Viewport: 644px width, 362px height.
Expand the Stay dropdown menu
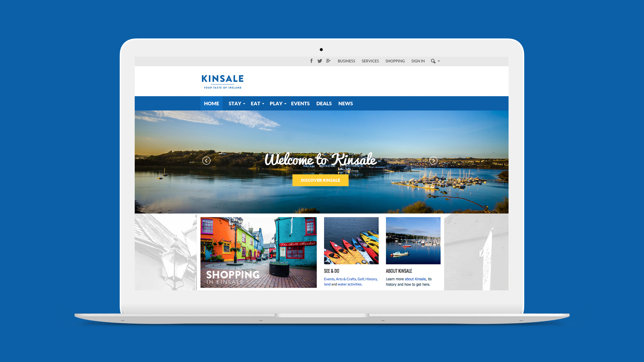237,104
